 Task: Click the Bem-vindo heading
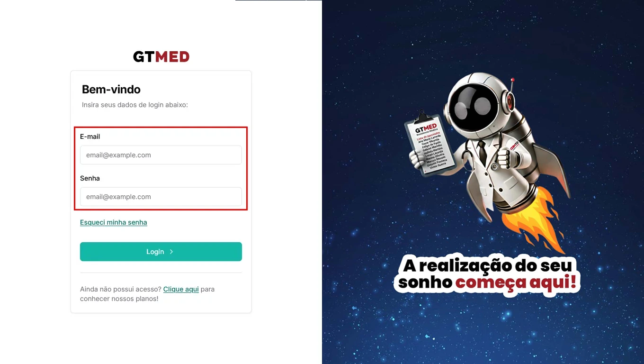click(x=111, y=90)
